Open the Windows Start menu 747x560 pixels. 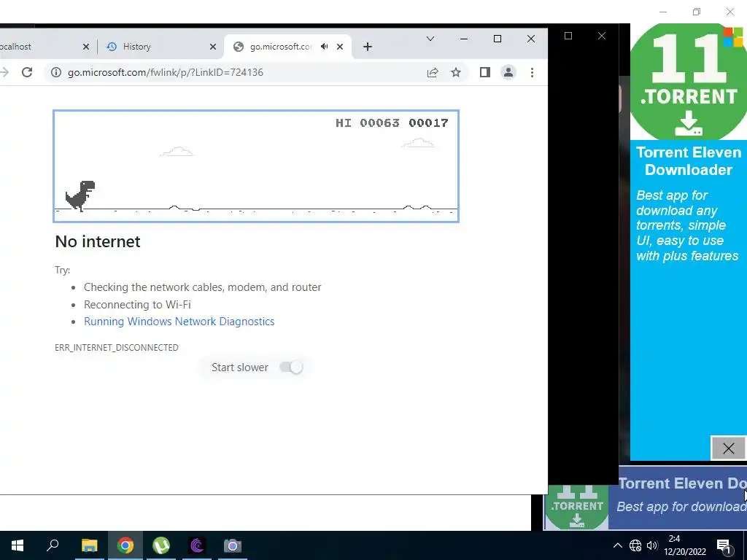18,545
